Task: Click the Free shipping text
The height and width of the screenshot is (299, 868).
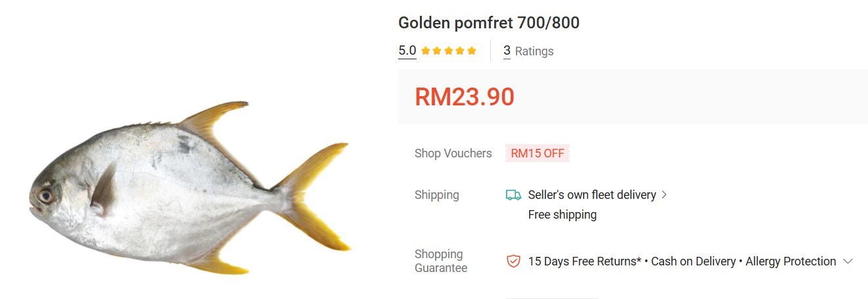Action: point(563,215)
